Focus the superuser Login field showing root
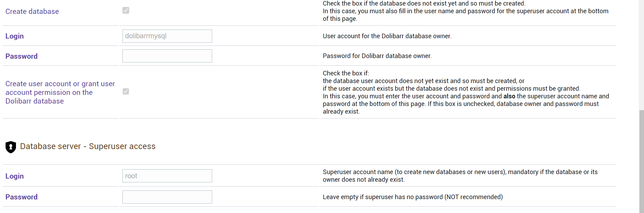Viewport: 644px width, 213px height. pos(167,176)
